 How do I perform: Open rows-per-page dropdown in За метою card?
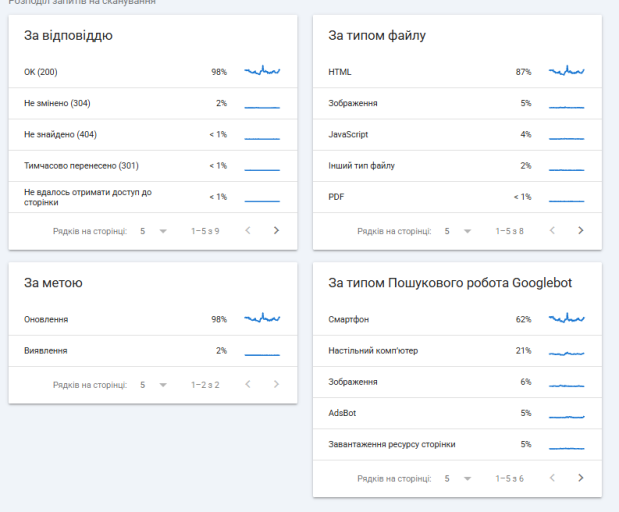pos(154,385)
